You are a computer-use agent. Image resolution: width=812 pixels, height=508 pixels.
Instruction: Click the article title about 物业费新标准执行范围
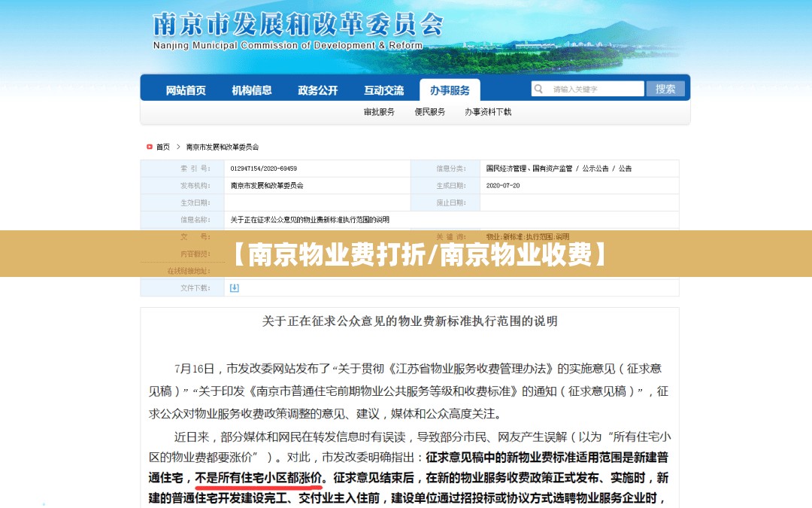pos(410,321)
